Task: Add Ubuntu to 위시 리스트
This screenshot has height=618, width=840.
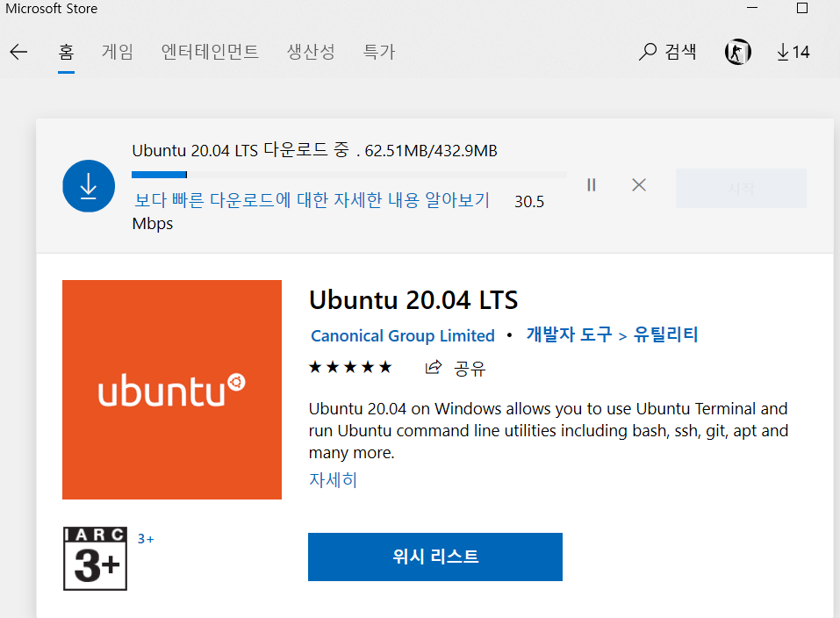Action: pyautogui.click(x=434, y=557)
